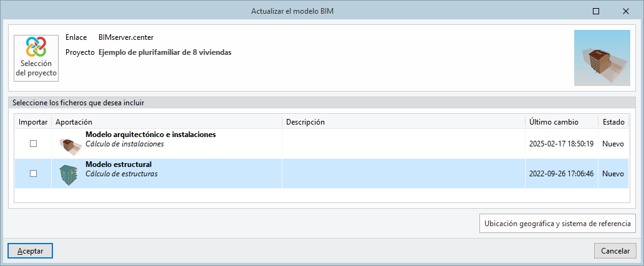
Task: Check Importar for Modelo estructural
Action: pyautogui.click(x=33, y=174)
